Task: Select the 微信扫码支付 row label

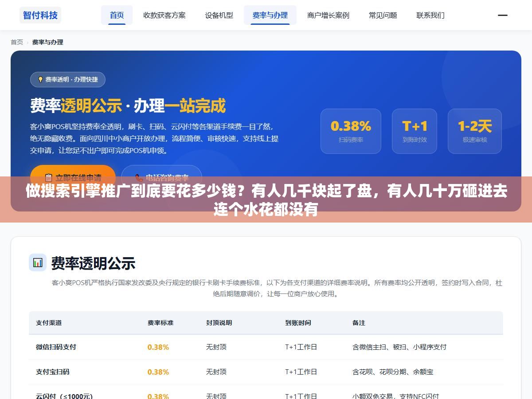Action: coord(56,347)
